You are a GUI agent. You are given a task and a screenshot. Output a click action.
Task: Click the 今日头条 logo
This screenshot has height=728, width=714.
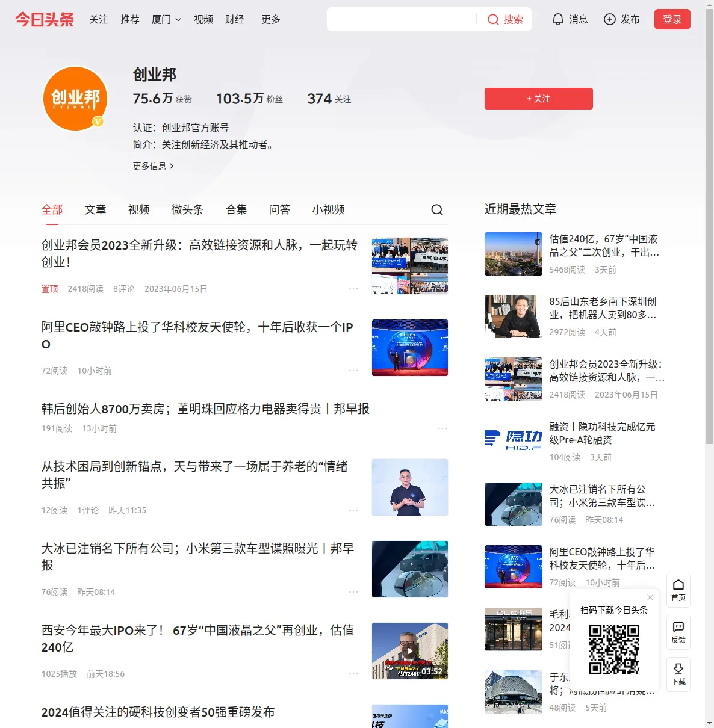click(x=45, y=19)
